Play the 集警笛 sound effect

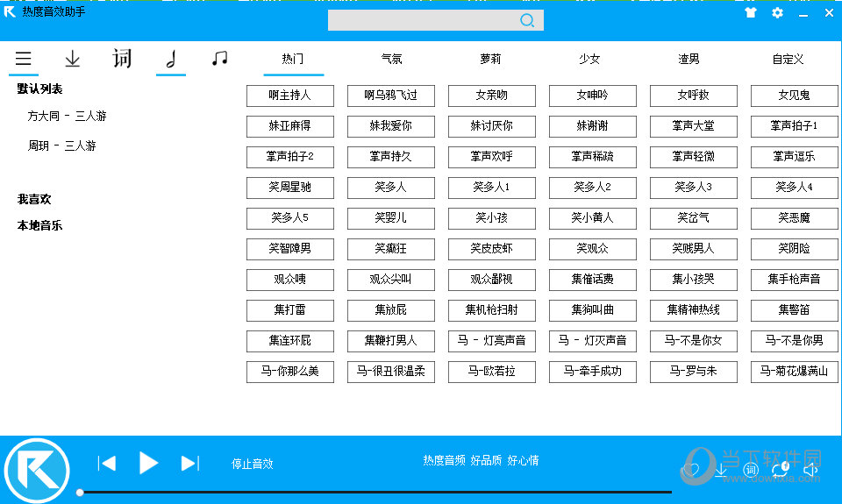click(x=795, y=310)
